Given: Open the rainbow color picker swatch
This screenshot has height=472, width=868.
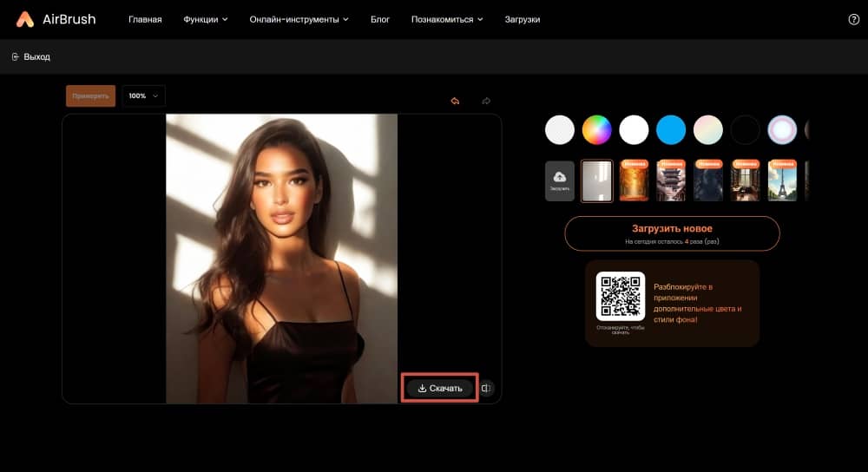Looking at the screenshot, I should pos(597,130).
